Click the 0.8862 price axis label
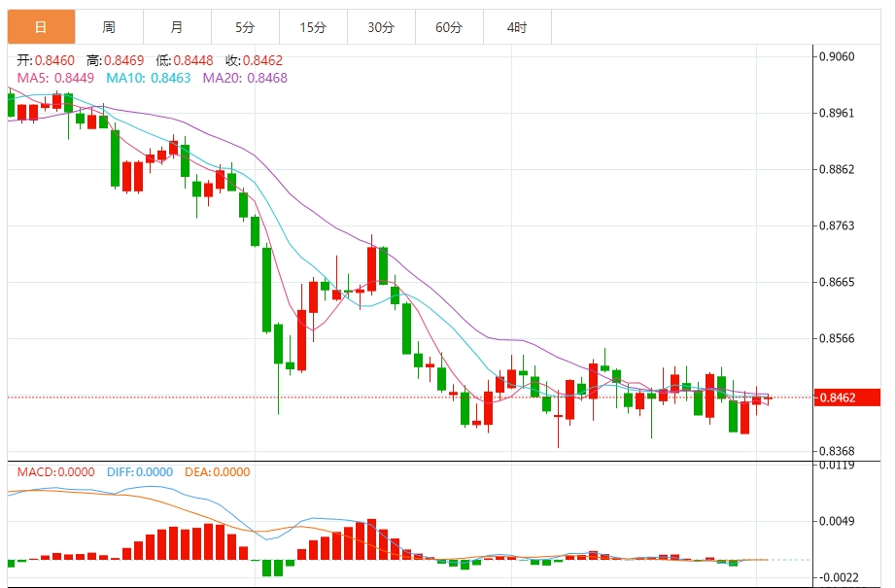The width and height of the screenshot is (895, 588). point(837,169)
